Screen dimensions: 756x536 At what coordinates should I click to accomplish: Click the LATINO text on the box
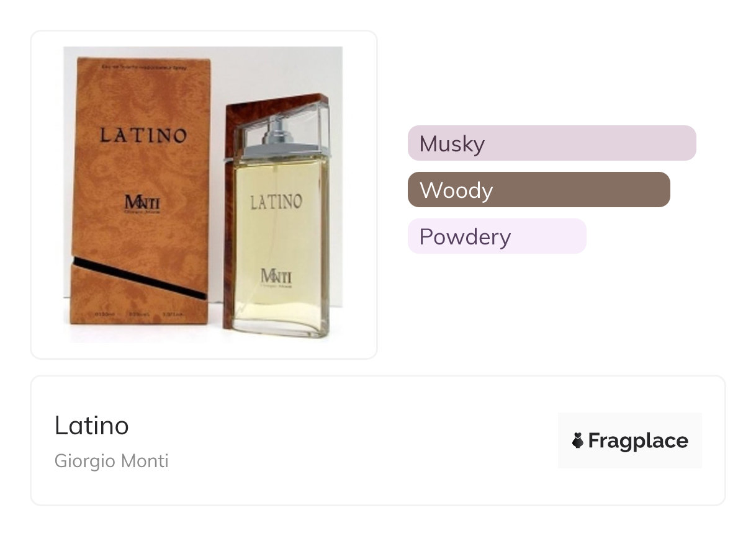point(143,135)
